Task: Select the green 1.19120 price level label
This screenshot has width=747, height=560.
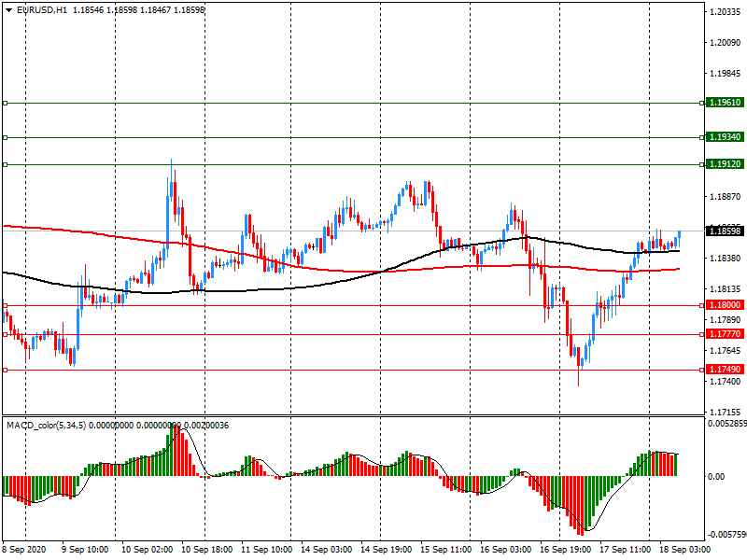Action: tap(726, 164)
